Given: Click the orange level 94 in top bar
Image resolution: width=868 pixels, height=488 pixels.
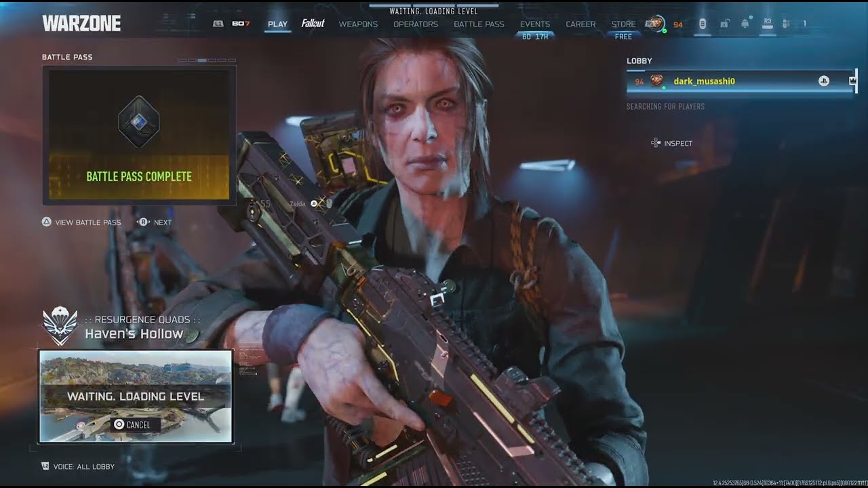Looking at the screenshot, I should (x=677, y=24).
